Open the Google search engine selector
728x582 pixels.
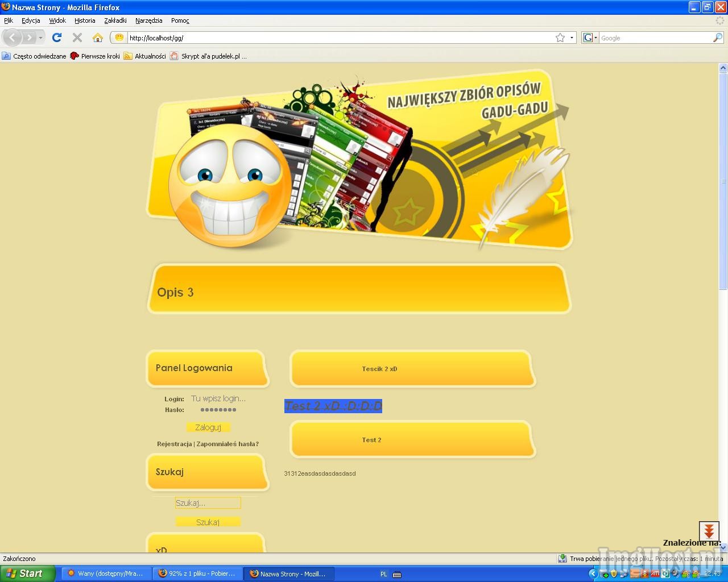tap(590, 38)
